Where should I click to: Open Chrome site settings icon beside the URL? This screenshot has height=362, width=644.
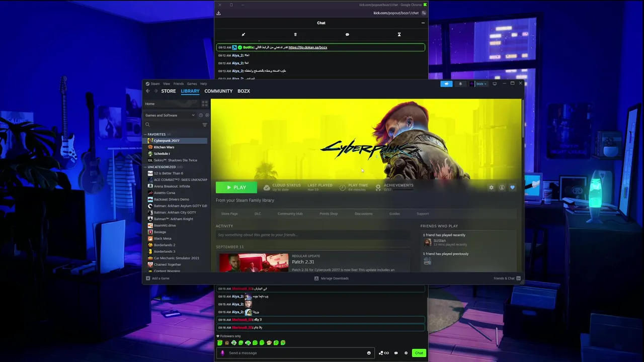tap(424, 13)
